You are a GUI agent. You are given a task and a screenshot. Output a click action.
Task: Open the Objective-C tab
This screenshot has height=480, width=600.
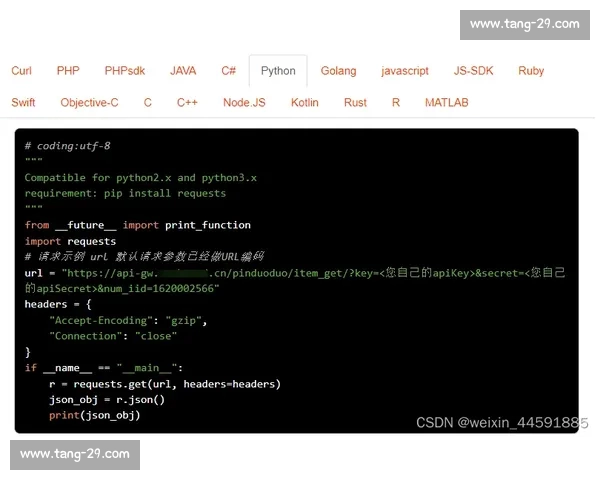[89, 102]
